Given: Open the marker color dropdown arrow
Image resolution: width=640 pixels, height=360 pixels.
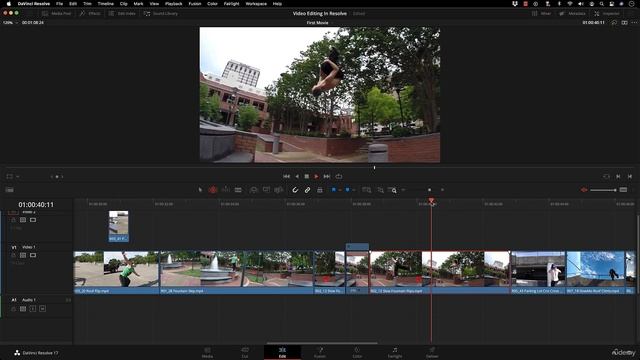Looking at the screenshot, I should 353,190.
